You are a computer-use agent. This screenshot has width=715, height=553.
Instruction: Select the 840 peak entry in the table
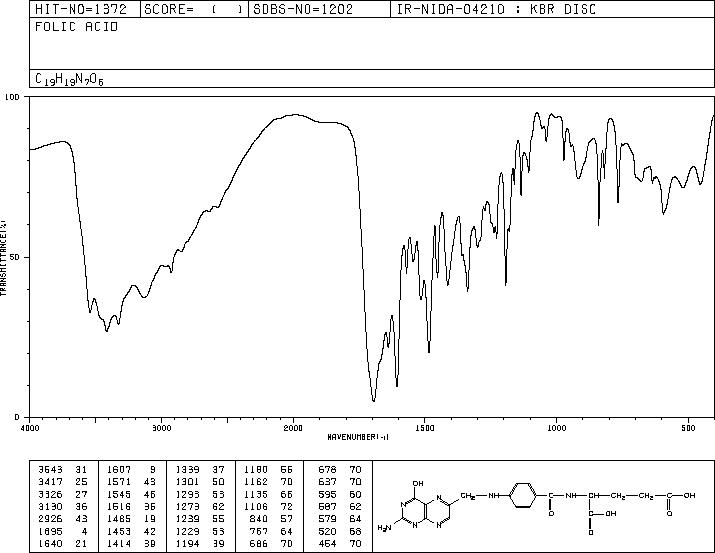click(271, 519)
